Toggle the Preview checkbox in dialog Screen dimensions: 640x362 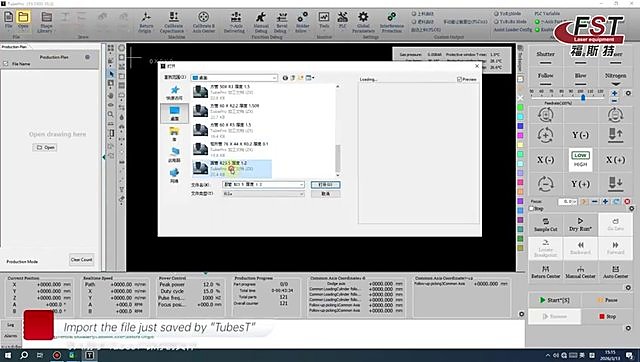click(x=460, y=79)
